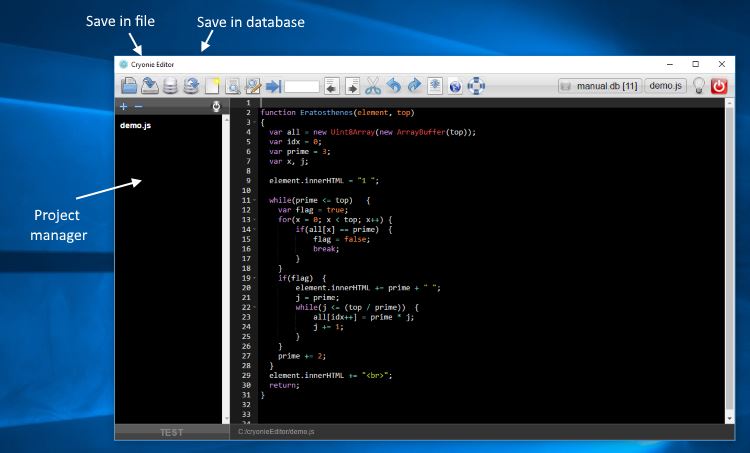Collapse the if block fold at line 14
The image size is (750, 453).
254,230
